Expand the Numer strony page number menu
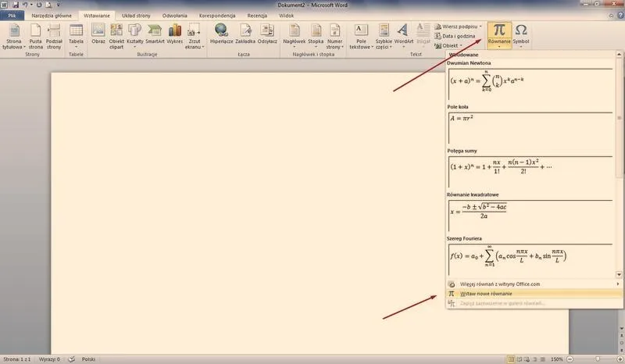This screenshot has width=625, height=364. 334,36
